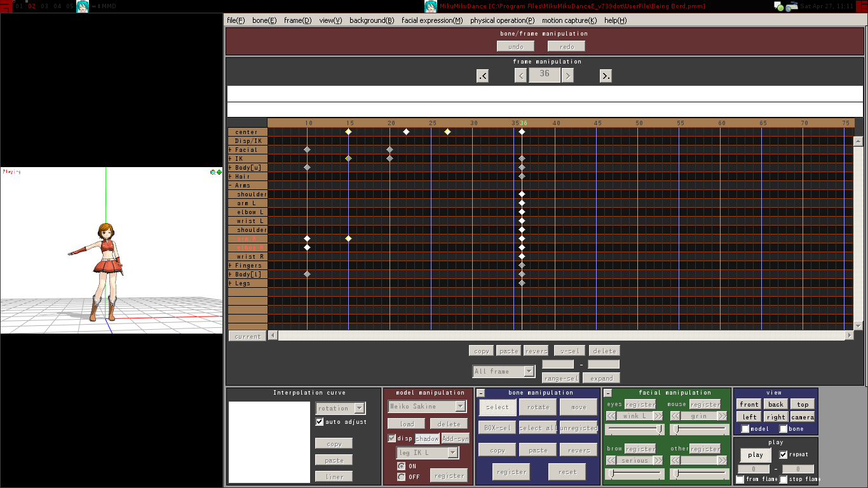Select the IK OFF radio button
Viewport: 868px width, 488px height.
click(x=401, y=477)
